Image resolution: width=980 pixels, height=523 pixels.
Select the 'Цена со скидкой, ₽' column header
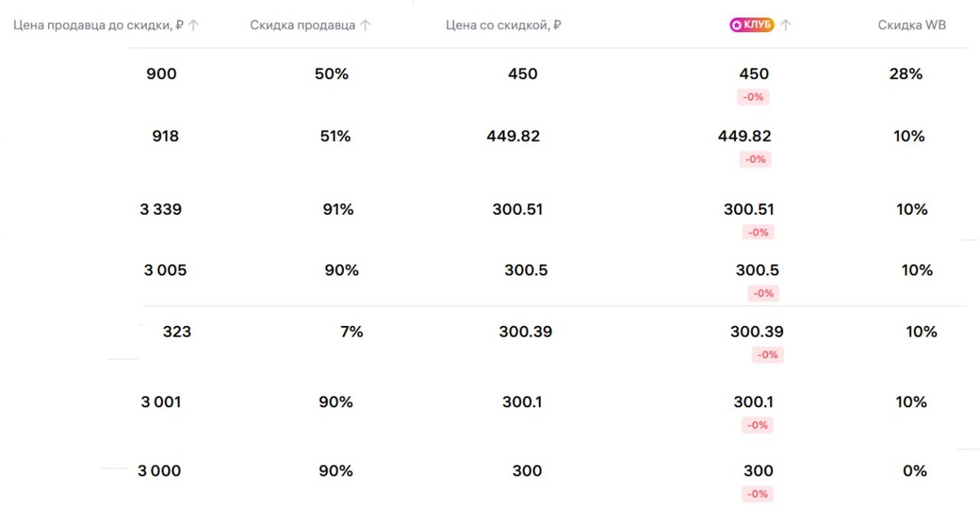click(503, 25)
